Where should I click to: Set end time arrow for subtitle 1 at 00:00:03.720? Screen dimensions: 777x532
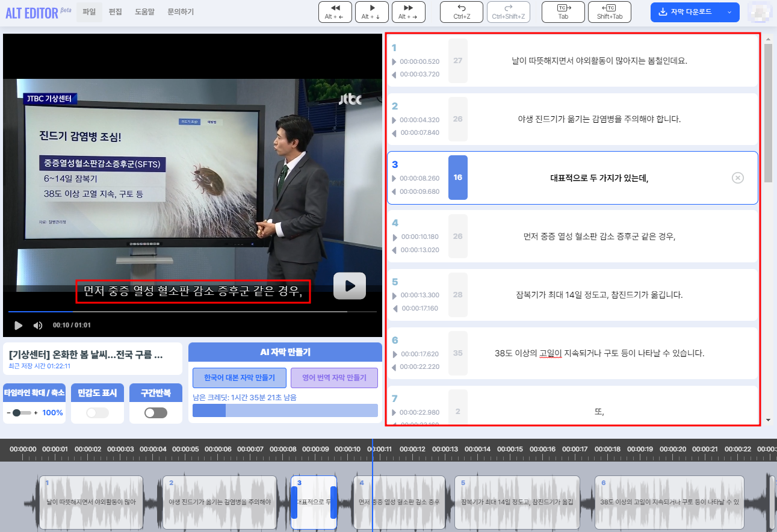click(394, 75)
